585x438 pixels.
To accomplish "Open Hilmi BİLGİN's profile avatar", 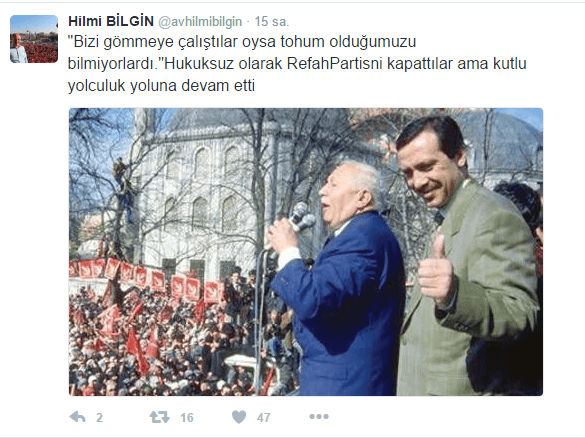I will click(34, 39).
